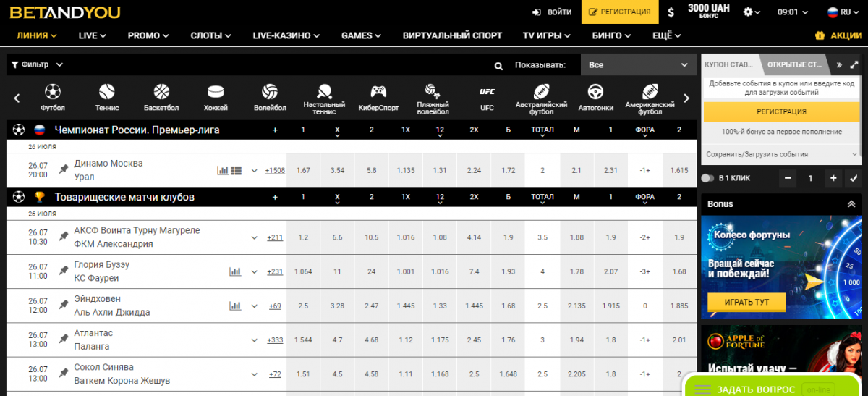The image size is (868, 396).
Task: Select draw odds 6.6 for АКСФ Воинта
Action: [x=337, y=237]
